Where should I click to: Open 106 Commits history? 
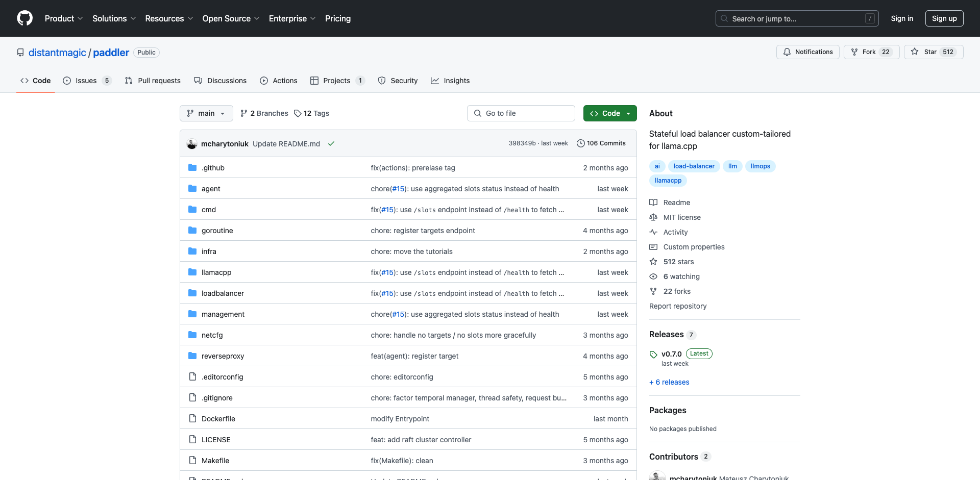click(601, 143)
